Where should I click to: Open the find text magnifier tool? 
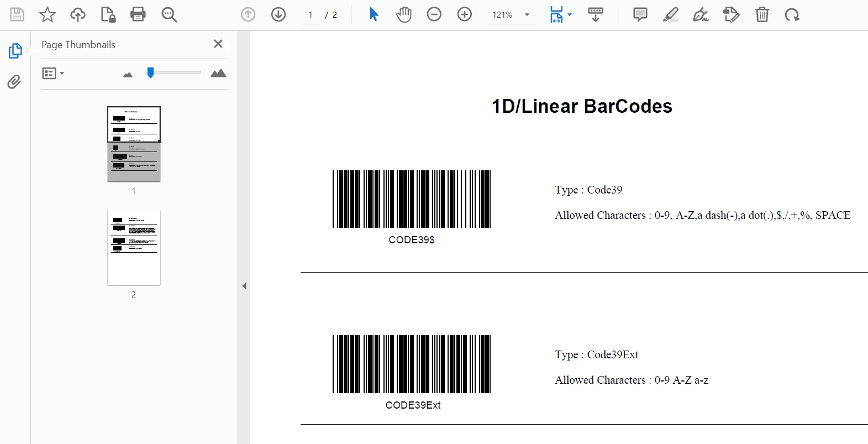pyautogui.click(x=169, y=15)
